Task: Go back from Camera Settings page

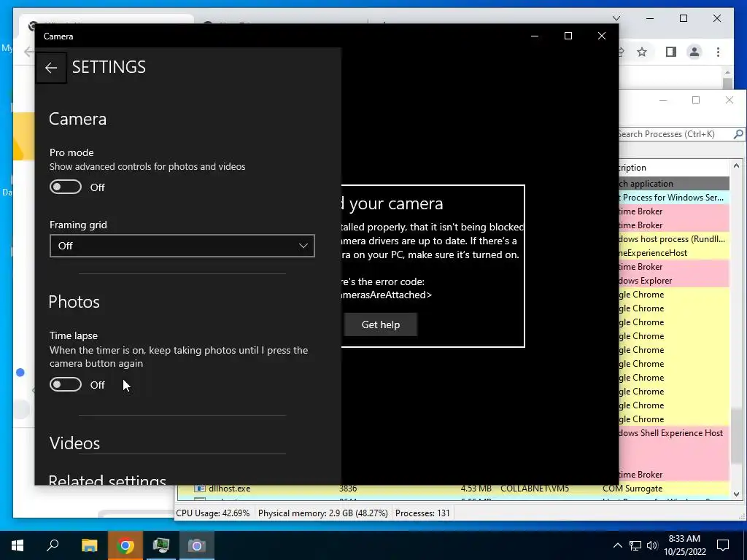Action: 51,68
